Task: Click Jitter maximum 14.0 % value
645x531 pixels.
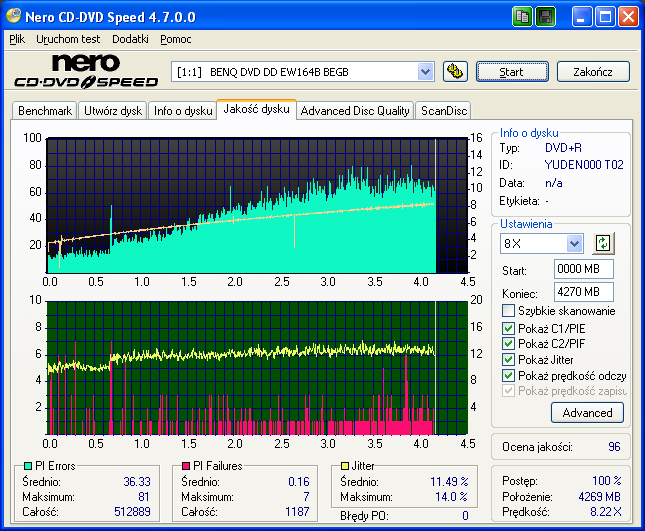Action: pos(452,496)
